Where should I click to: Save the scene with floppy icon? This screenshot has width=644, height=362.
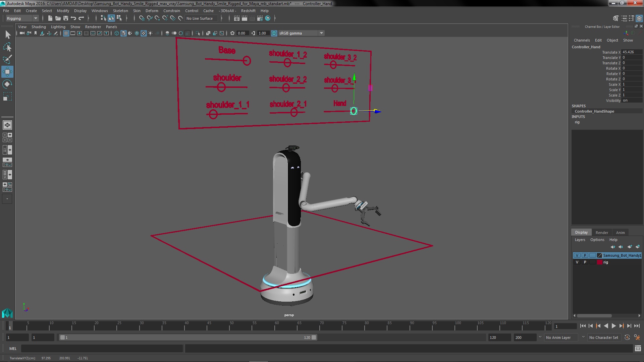click(x=66, y=18)
